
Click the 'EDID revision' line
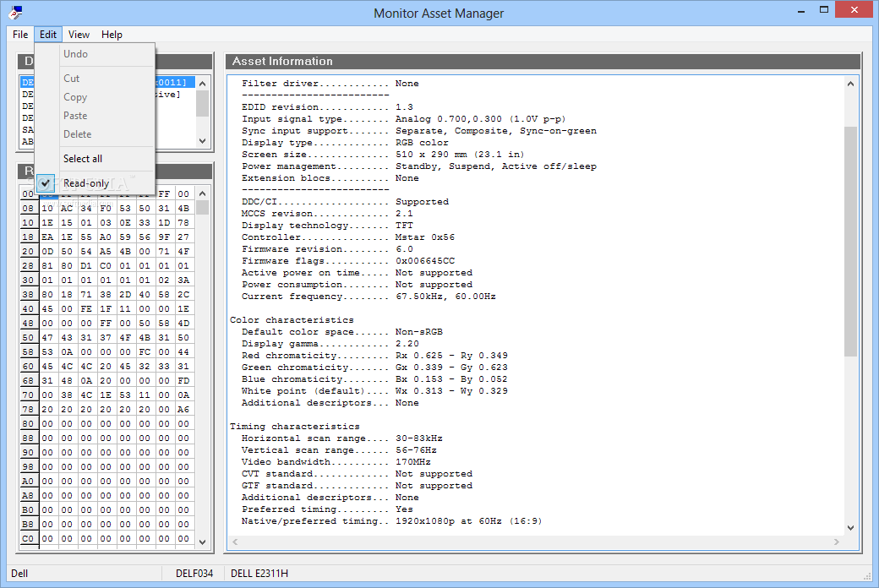pos(327,106)
